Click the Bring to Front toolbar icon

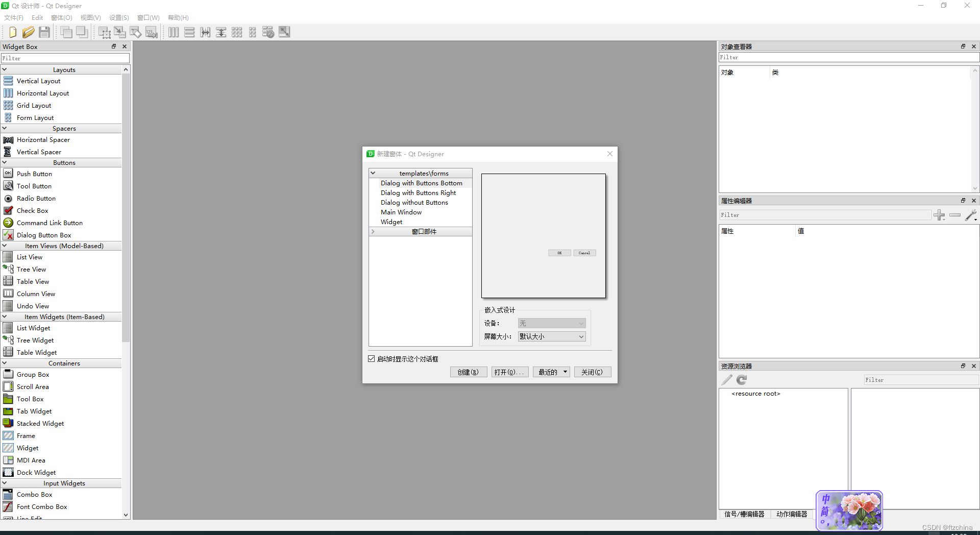click(82, 32)
